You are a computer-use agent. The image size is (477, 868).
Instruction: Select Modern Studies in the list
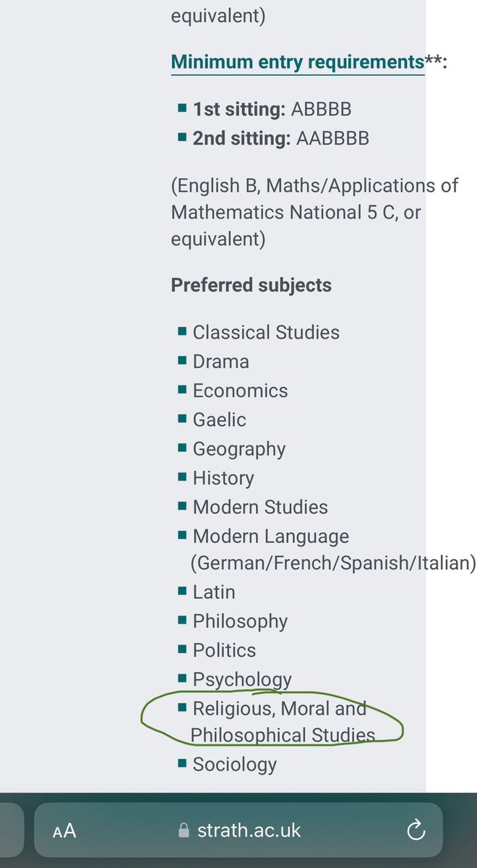[259, 507]
